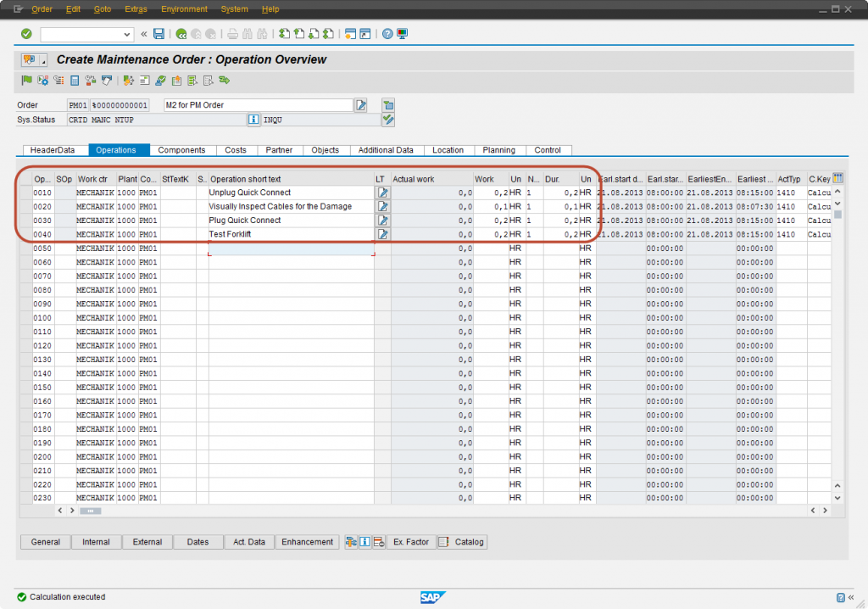Image resolution: width=868 pixels, height=609 pixels.
Task: Click the Internal button
Action: click(96, 541)
